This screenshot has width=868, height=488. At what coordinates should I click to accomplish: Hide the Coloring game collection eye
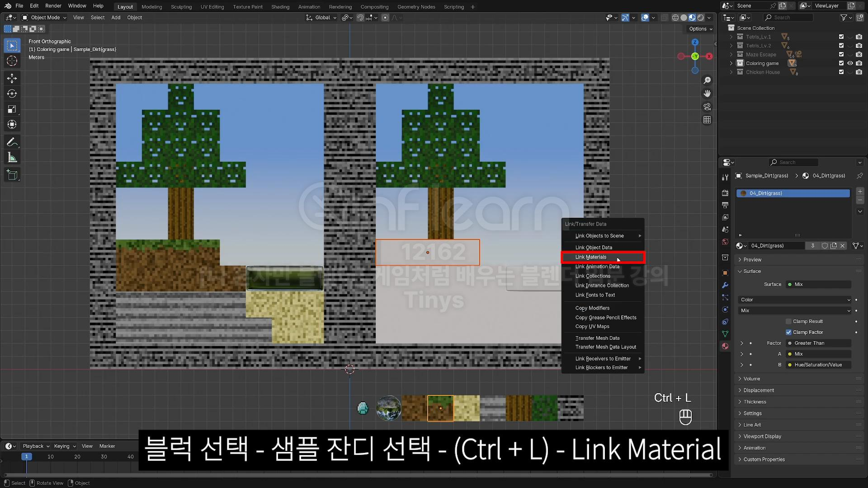[850, 63]
